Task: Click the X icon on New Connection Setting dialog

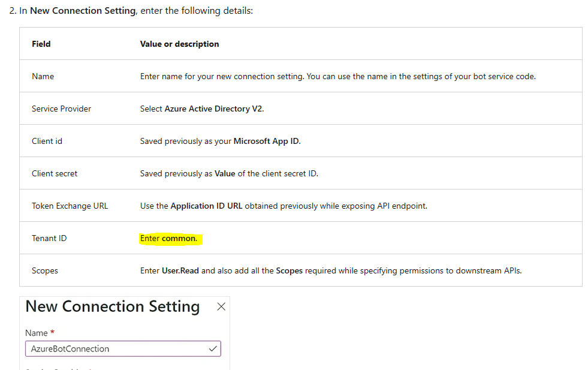Action: 221,306
